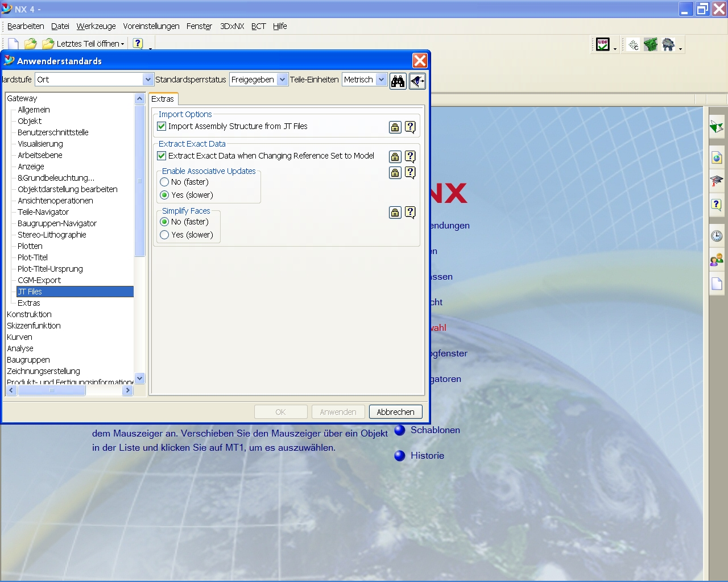
Task: Open the Bearbeiten menu
Action: [26, 26]
